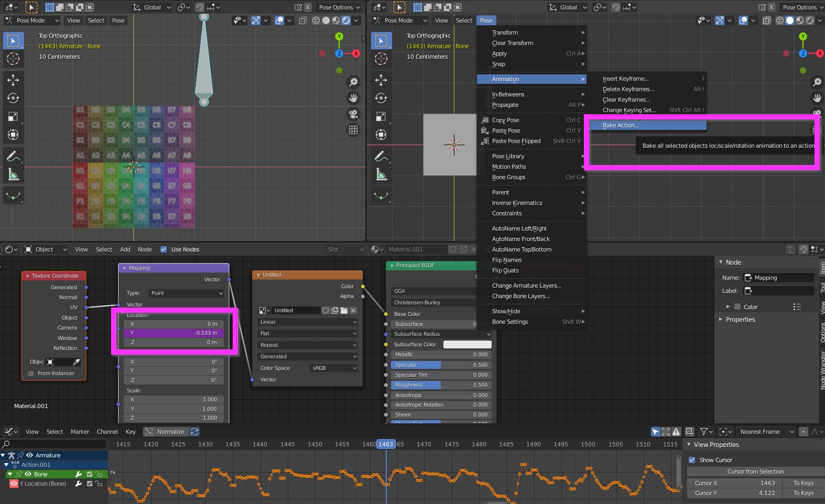The height and width of the screenshot is (504, 825).
Task: Open the Mapping Type Point dropdown
Action: point(186,293)
